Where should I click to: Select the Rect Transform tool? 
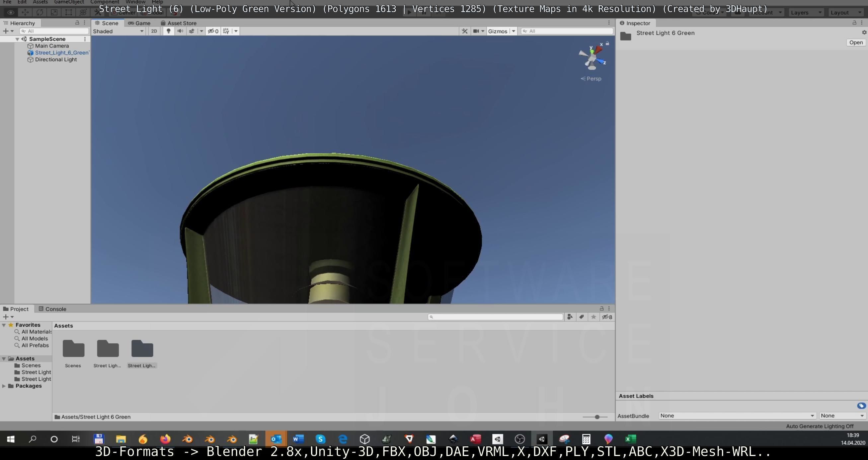(x=68, y=13)
